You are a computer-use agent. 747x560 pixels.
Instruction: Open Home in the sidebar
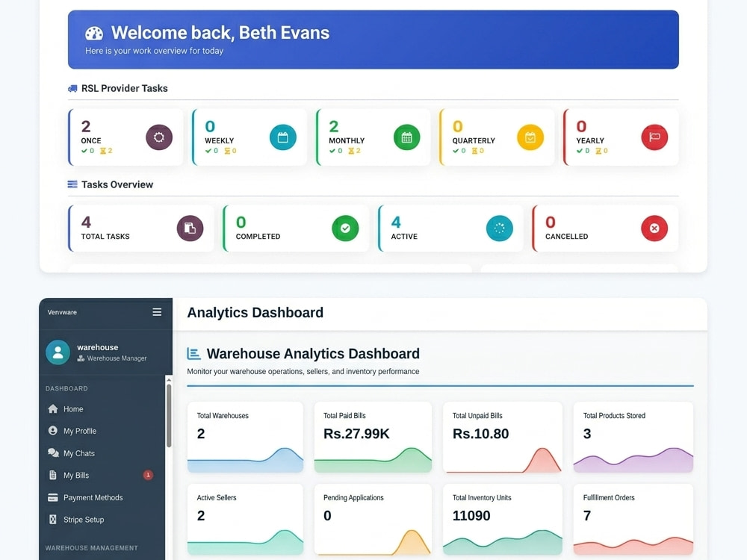coord(102,409)
